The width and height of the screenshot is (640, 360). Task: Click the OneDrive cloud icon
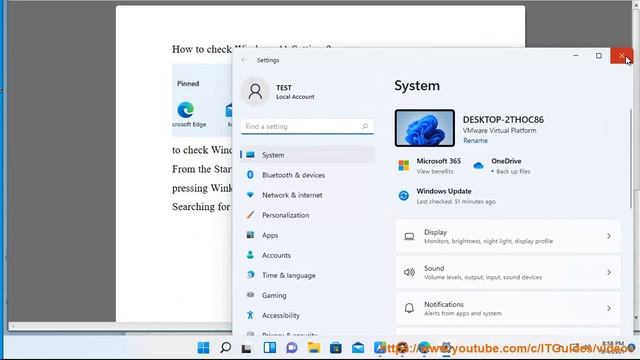coord(478,166)
